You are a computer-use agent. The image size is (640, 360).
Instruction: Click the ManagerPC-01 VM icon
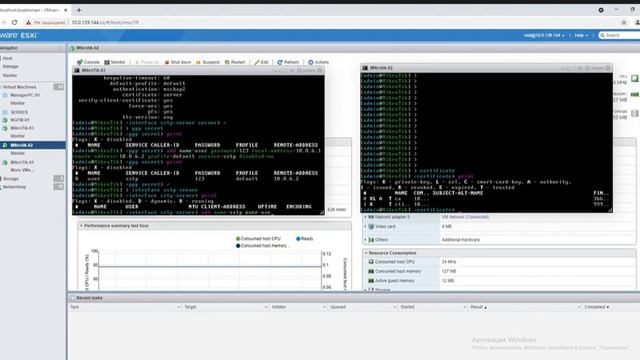(x=5, y=95)
